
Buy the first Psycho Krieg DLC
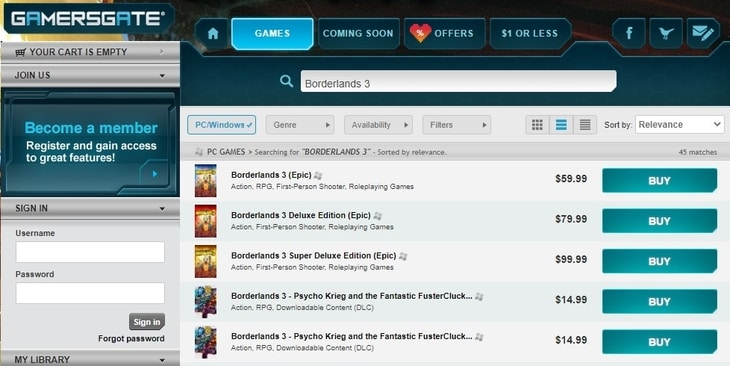[x=659, y=302]
